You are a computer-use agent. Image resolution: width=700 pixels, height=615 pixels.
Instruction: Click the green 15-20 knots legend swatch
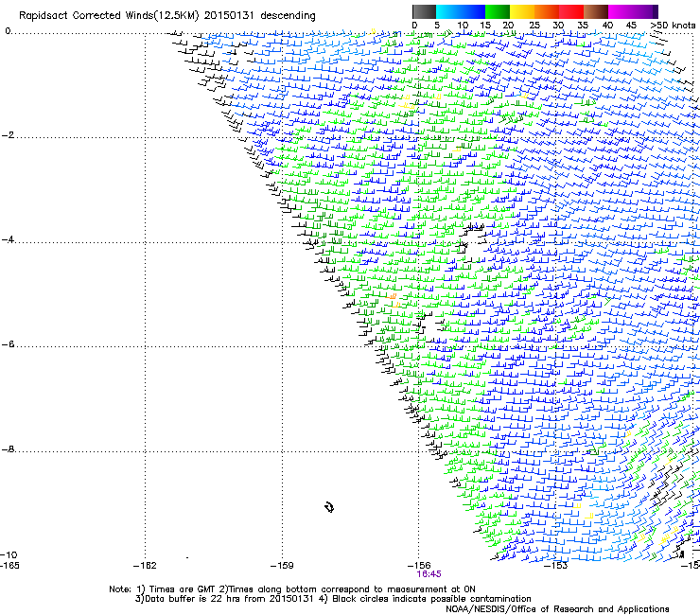[498, 11]
